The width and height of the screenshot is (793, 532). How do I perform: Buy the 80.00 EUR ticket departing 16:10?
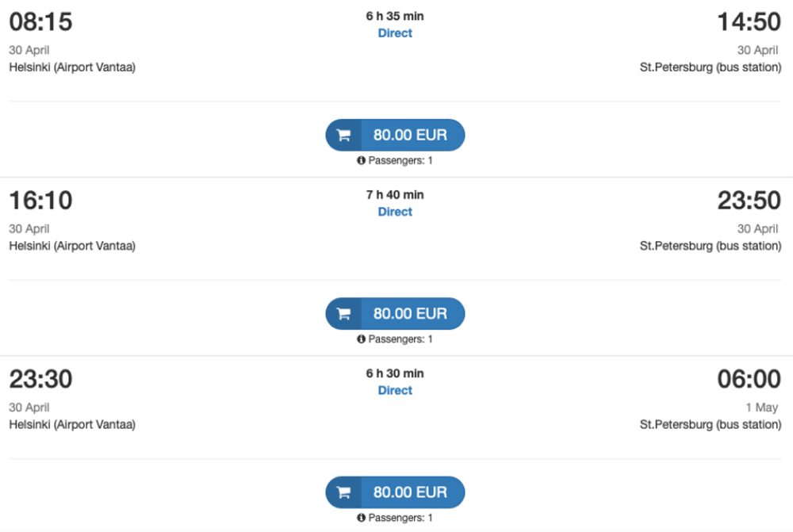(x=395, y=313)
